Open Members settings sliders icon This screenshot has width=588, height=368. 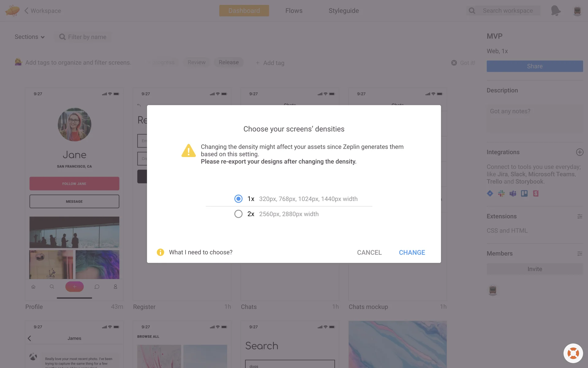(x=579, y=254)
